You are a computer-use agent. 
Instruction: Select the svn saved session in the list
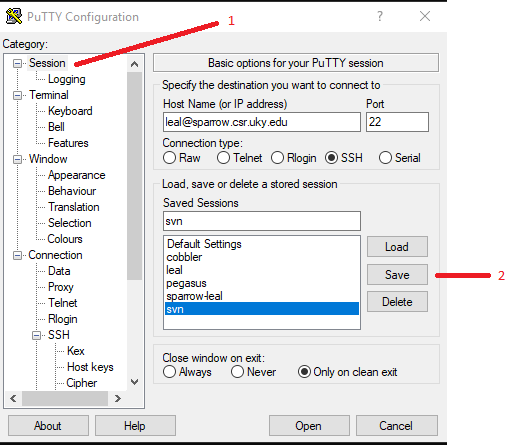coord(262,309)
